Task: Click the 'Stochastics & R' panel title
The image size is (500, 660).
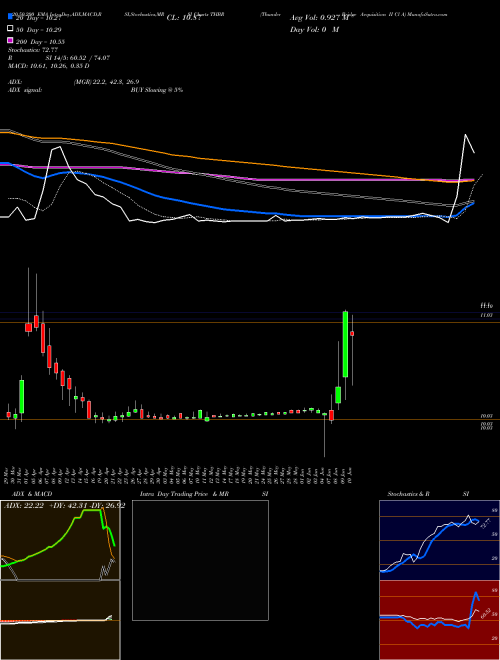Action: point(408,494)
